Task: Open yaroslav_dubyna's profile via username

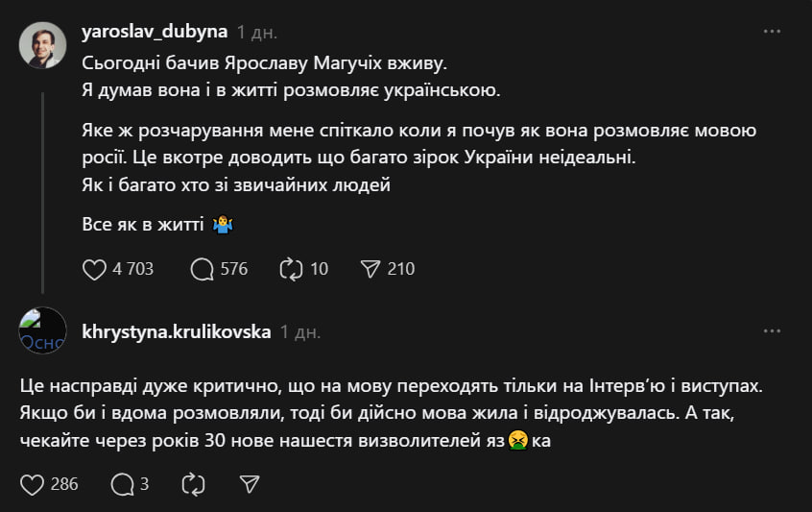Action: coord(155,32)
